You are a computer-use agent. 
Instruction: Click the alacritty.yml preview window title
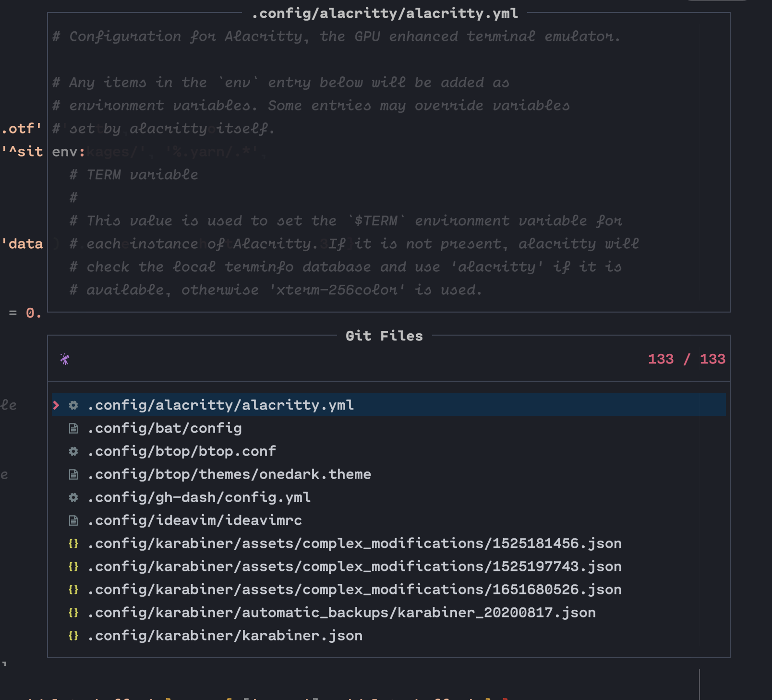pyautogui.click(x=385, y=13)
